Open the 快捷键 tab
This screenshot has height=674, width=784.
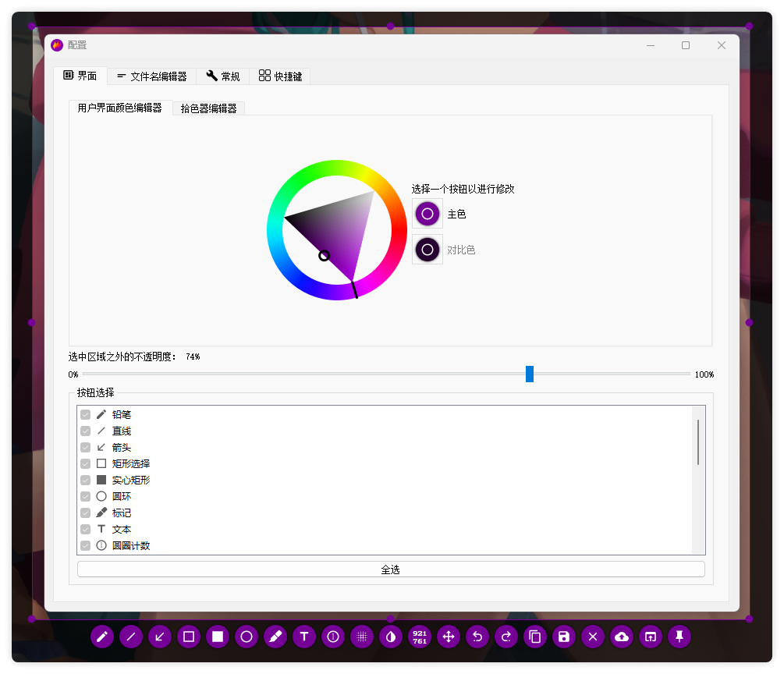pos(280,76)
